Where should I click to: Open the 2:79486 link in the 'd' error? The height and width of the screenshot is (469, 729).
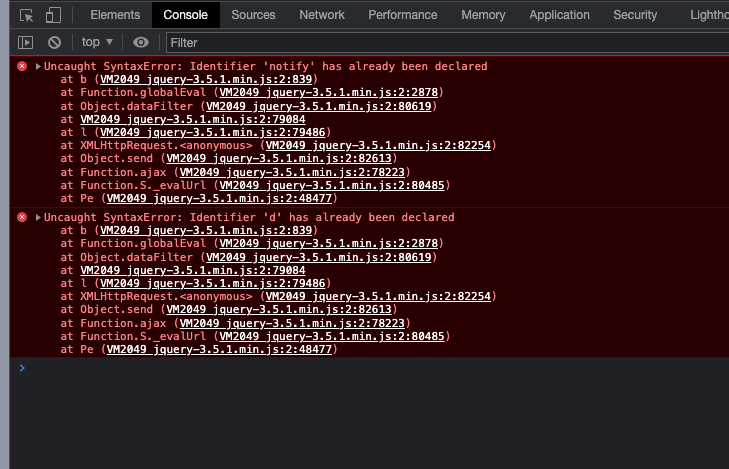[x=212, y=284]
